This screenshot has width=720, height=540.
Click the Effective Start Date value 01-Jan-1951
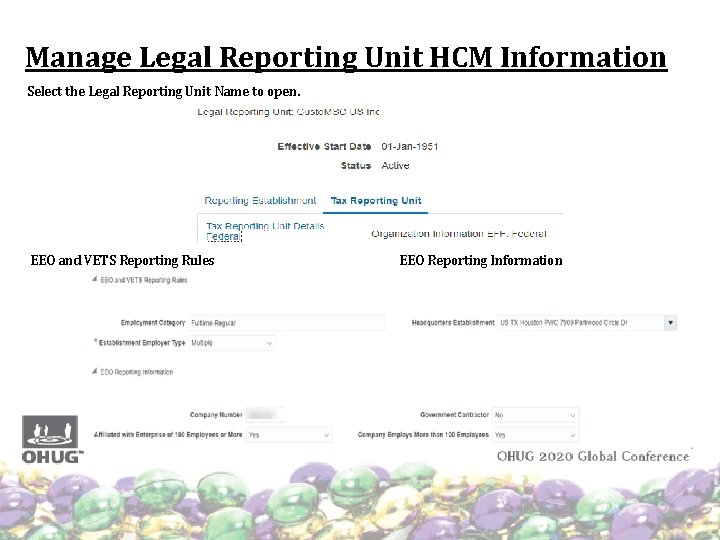(x=410, y=146)
